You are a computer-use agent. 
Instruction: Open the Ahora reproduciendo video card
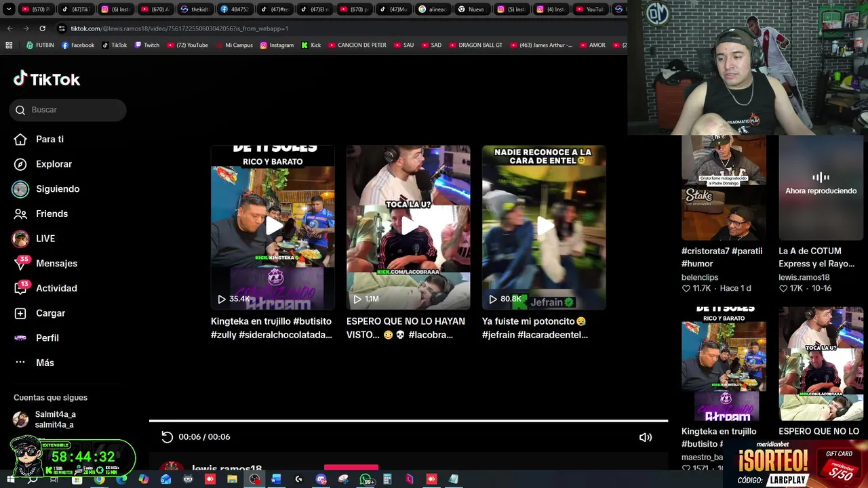coord(821,188)
